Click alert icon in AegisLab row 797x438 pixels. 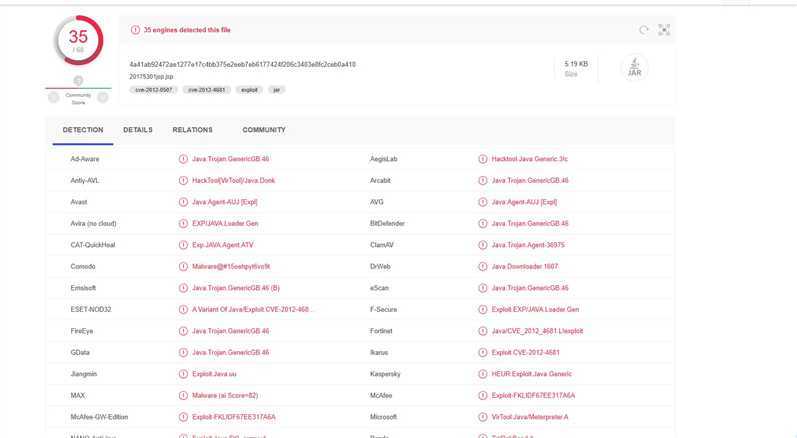tap(482, 159)
